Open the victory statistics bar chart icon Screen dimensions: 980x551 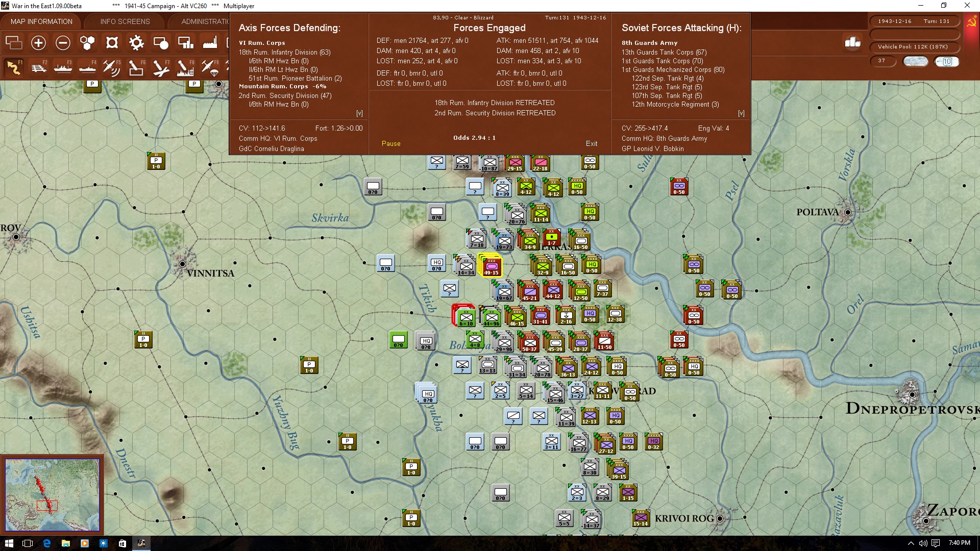852,43
